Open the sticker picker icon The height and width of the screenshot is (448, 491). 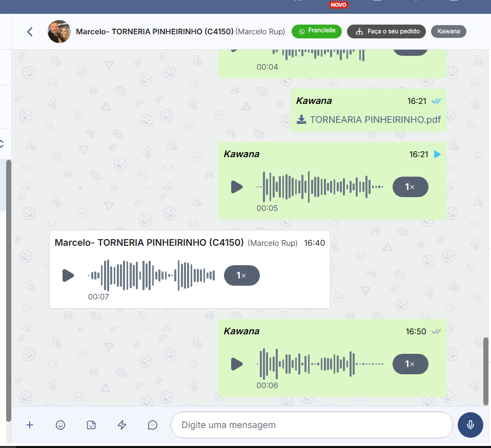[91, 425]
